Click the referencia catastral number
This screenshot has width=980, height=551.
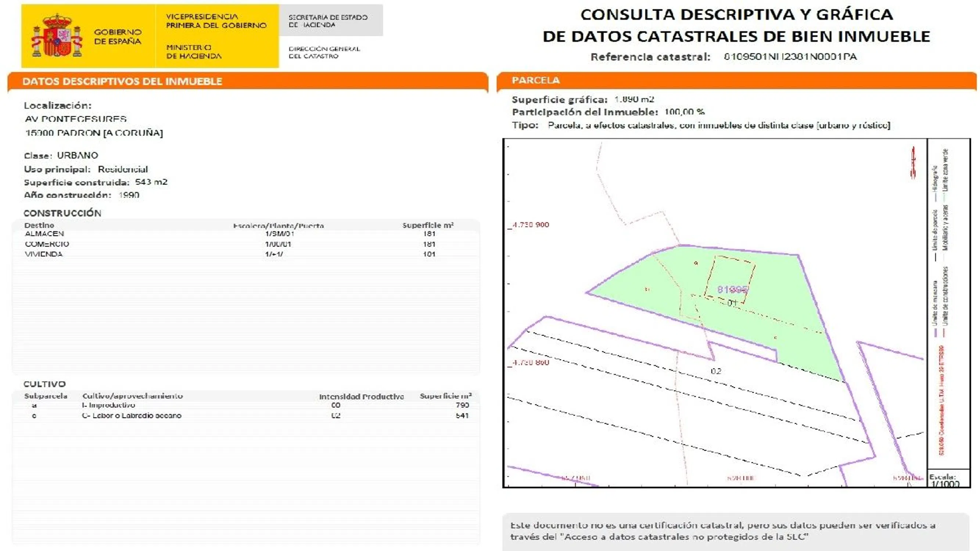coord(790,57)
